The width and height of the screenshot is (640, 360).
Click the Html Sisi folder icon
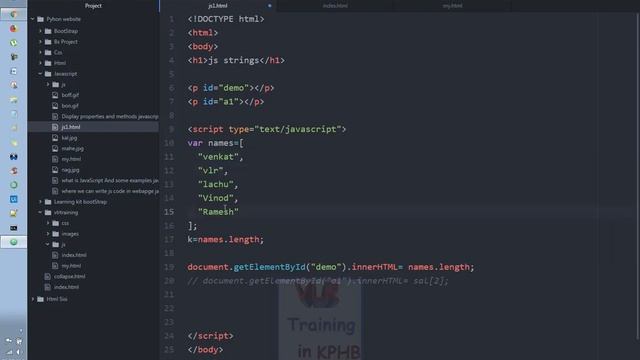tap(40, 299)
